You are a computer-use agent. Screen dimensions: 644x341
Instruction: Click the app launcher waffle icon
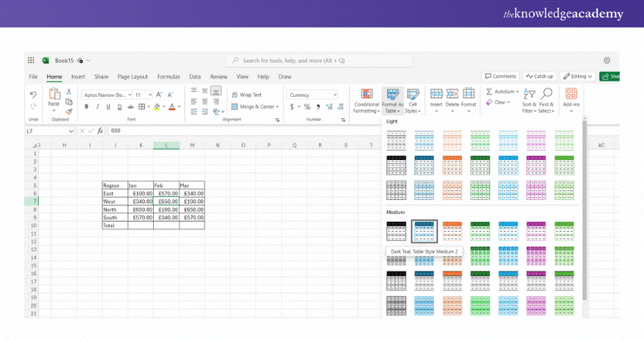click(x=31, y=61)
